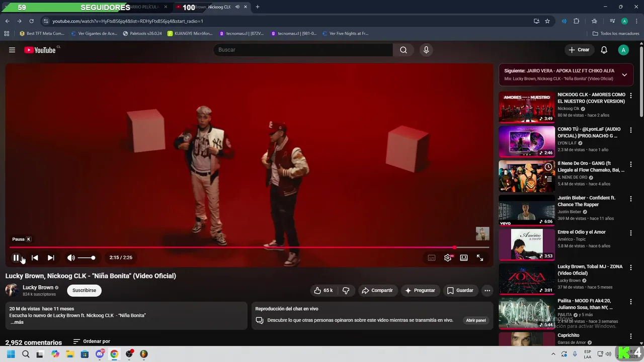Open more actions beside Guardar
This screenshot has width=644, height=362.
[x=487, y=291]
